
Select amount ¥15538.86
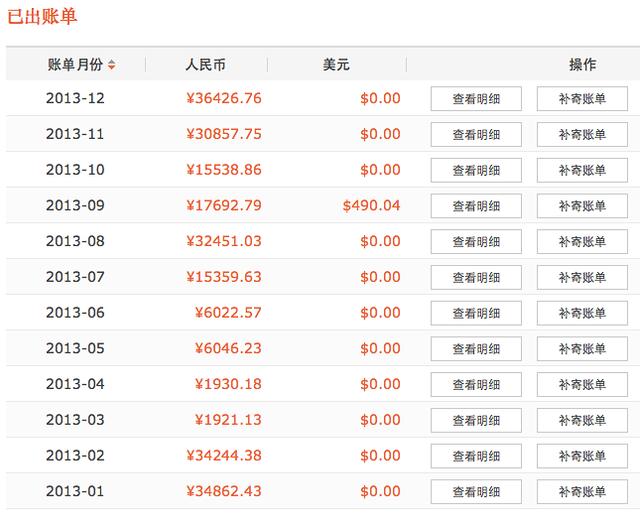(x=224, y=170)
